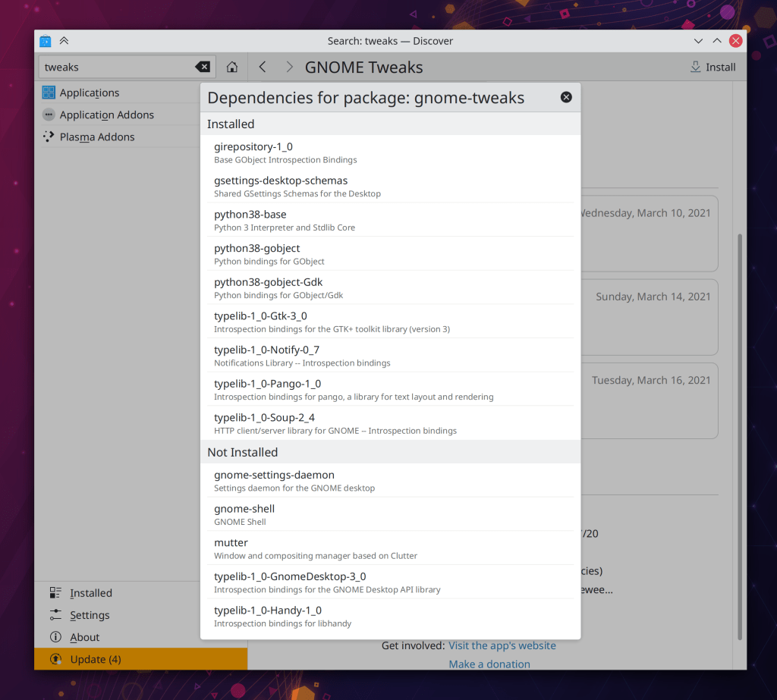Go to Discover home page
777x700 pixels.
tap(232, 67)
